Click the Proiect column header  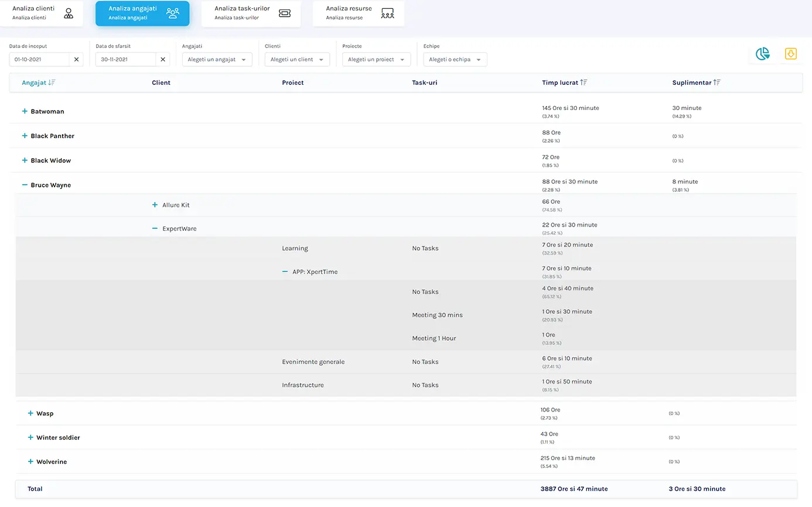click(x=293, y=83)
